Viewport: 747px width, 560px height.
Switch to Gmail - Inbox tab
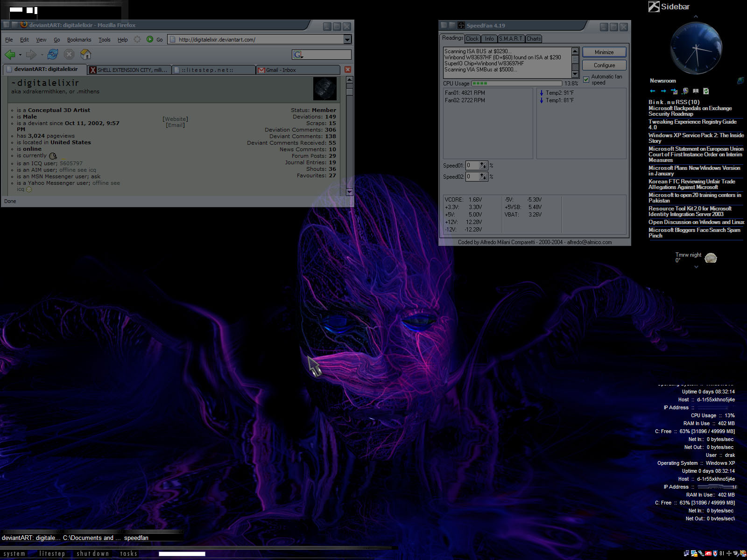click(x=298, y=70)
